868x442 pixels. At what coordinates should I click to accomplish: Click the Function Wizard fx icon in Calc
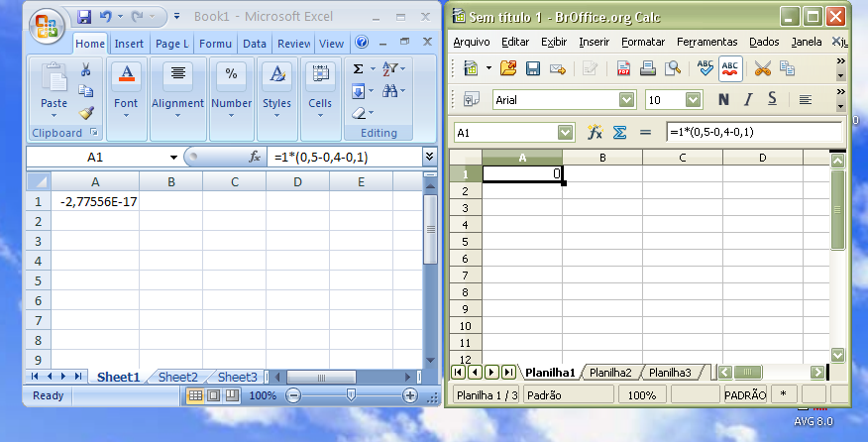595,133
